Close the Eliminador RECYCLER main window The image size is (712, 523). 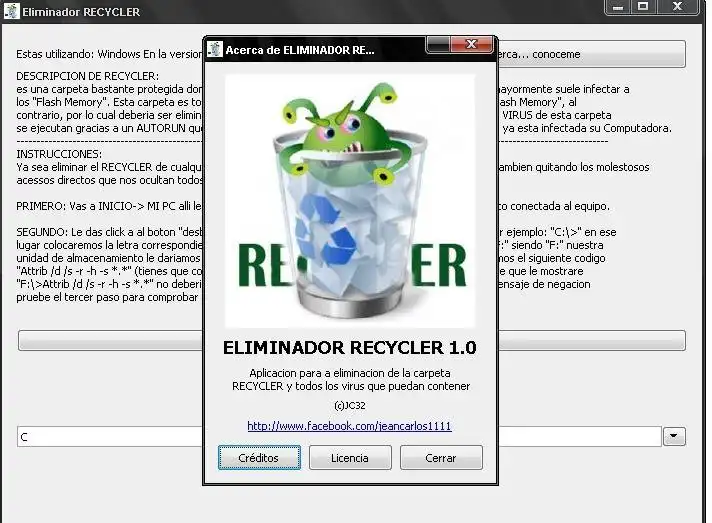677,7
